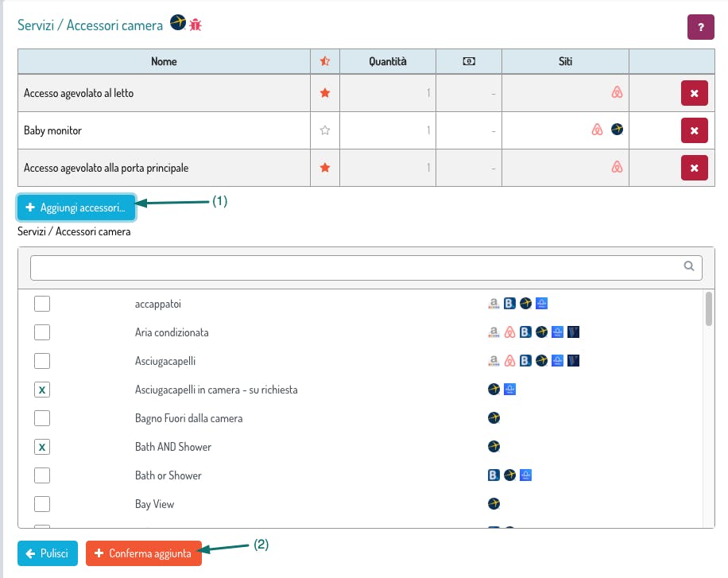Click Airbnb icon in Accesso agevolato al letto row

[x=617, y=92]
